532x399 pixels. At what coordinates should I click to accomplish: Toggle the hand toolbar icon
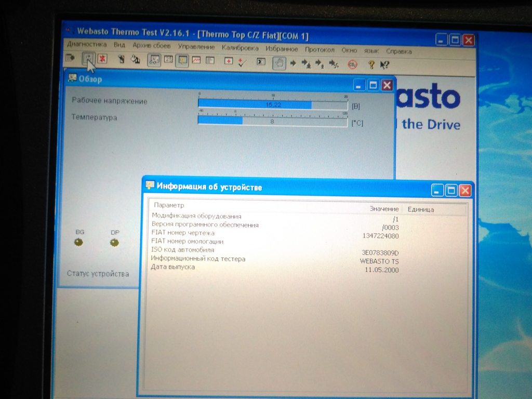[279, 63]
